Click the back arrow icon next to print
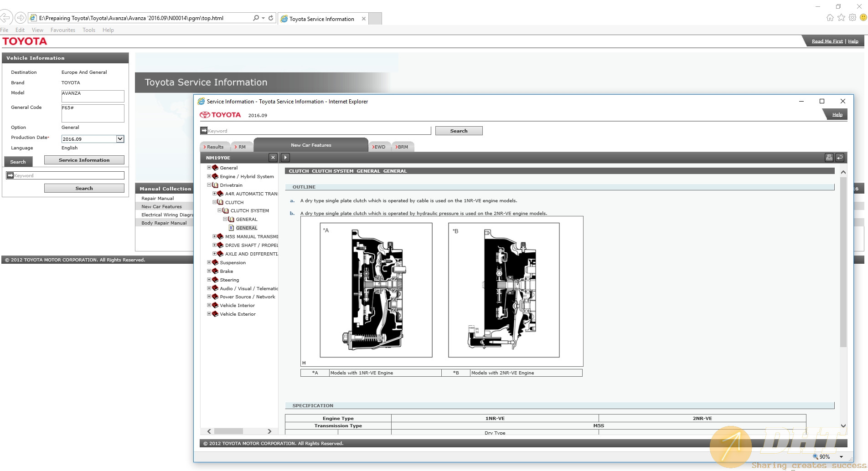 tap(840, 158)
